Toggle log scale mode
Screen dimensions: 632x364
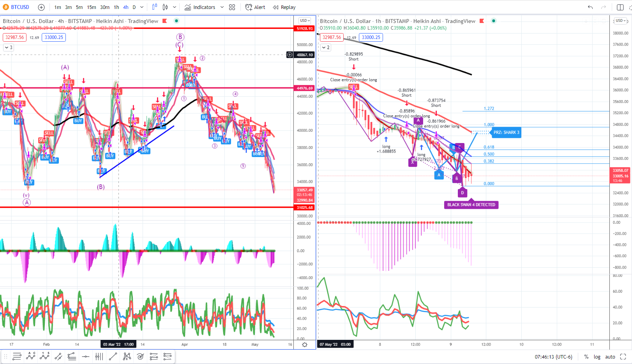pyautogui.click(x=597, y=357)
